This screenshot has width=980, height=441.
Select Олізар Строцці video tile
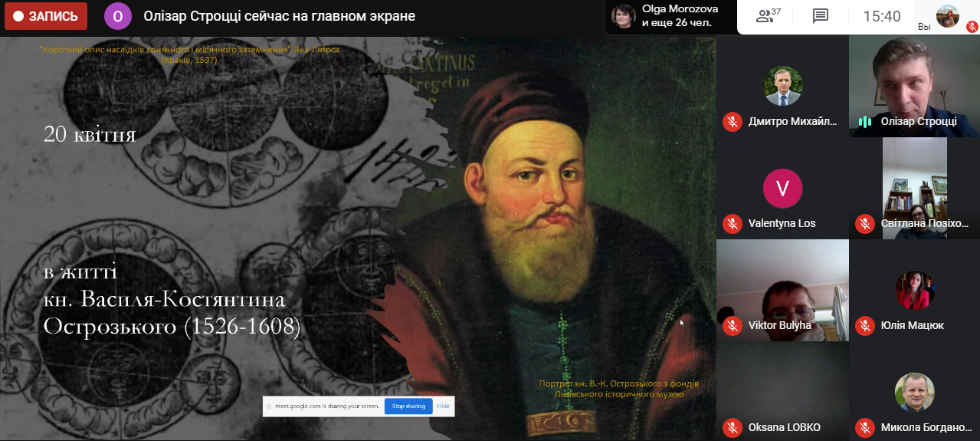(x=914, y=87)
